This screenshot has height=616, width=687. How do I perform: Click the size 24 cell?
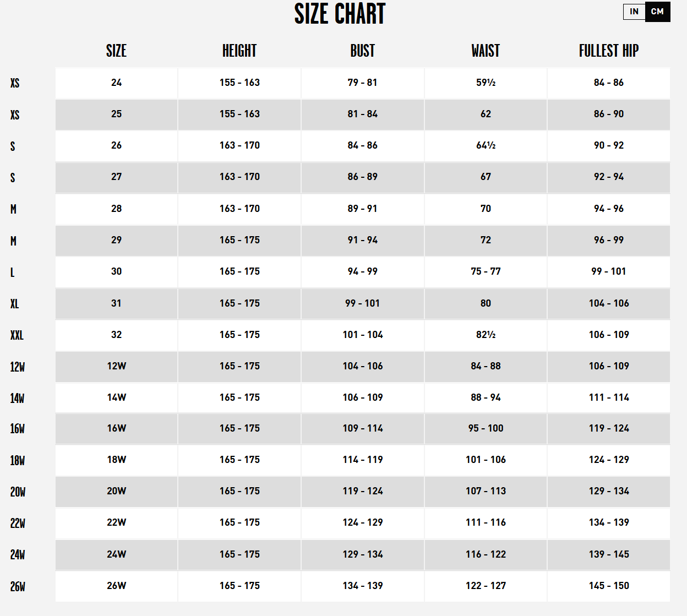[116, 83]
